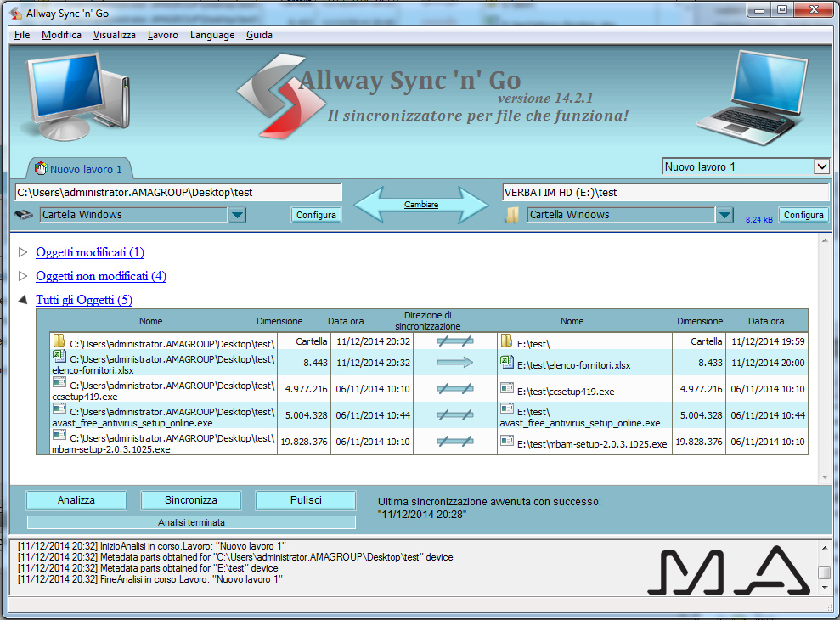Open the Visualizza menu

(x=114, y=35)
